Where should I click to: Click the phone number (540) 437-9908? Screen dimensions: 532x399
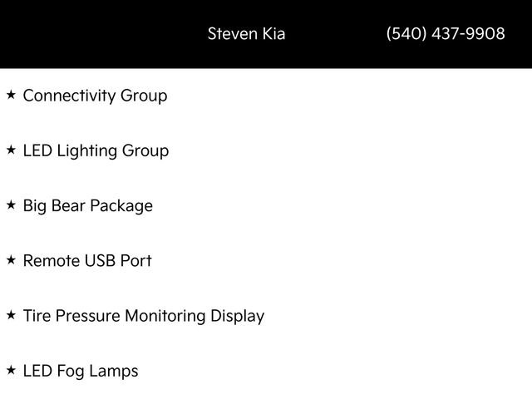click(446, 34)
